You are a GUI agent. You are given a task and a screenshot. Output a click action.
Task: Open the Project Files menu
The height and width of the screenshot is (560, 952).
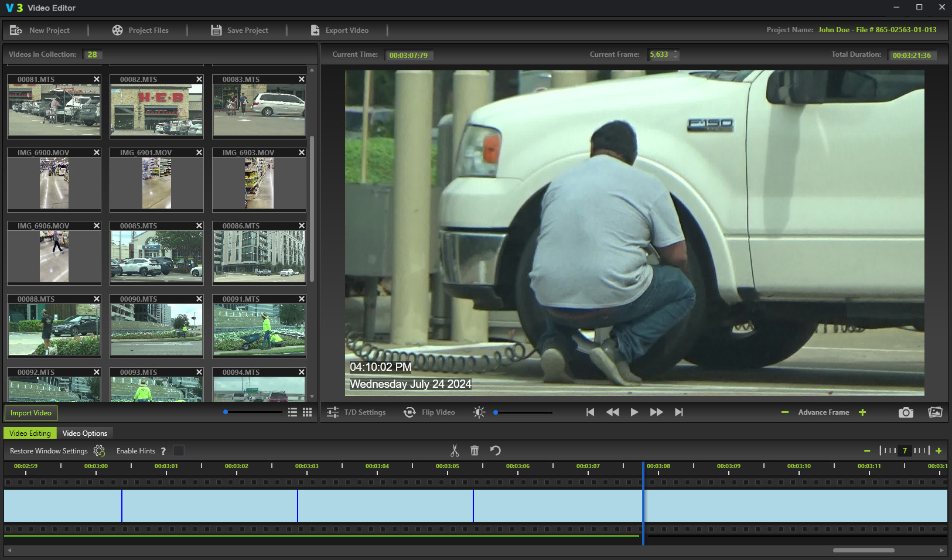pos(141,30)
